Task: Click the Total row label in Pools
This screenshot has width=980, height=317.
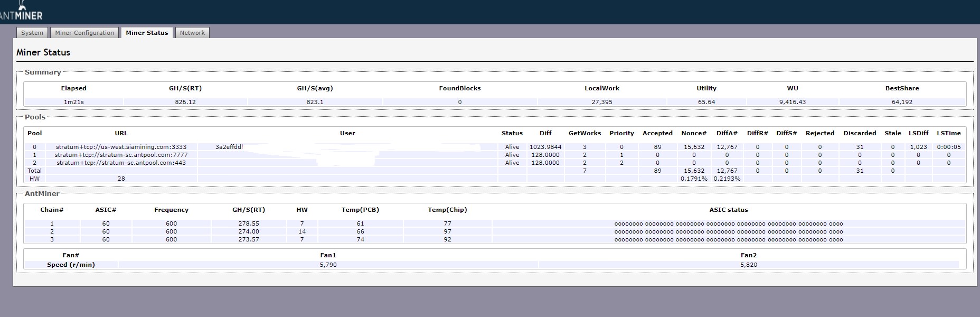Action: [x=34, y=171]
